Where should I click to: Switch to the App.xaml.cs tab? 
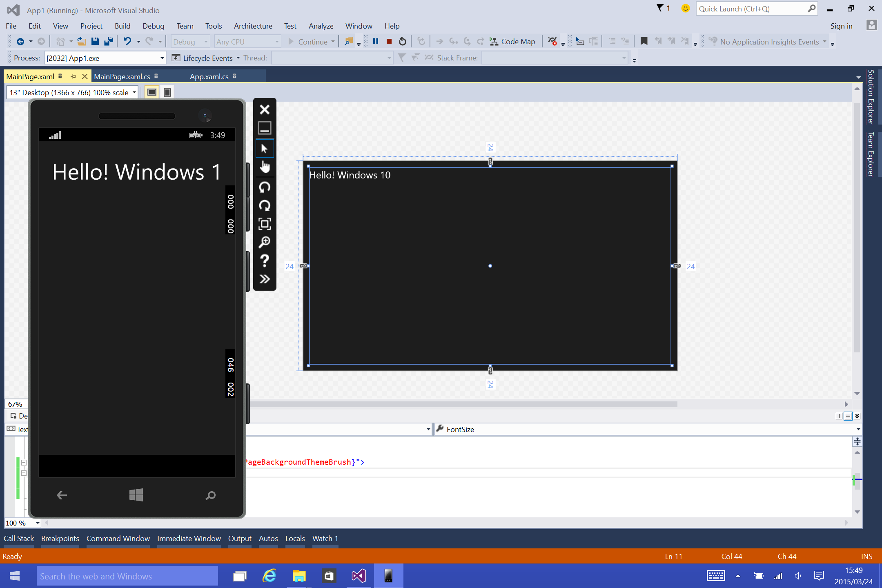(209, 76)
